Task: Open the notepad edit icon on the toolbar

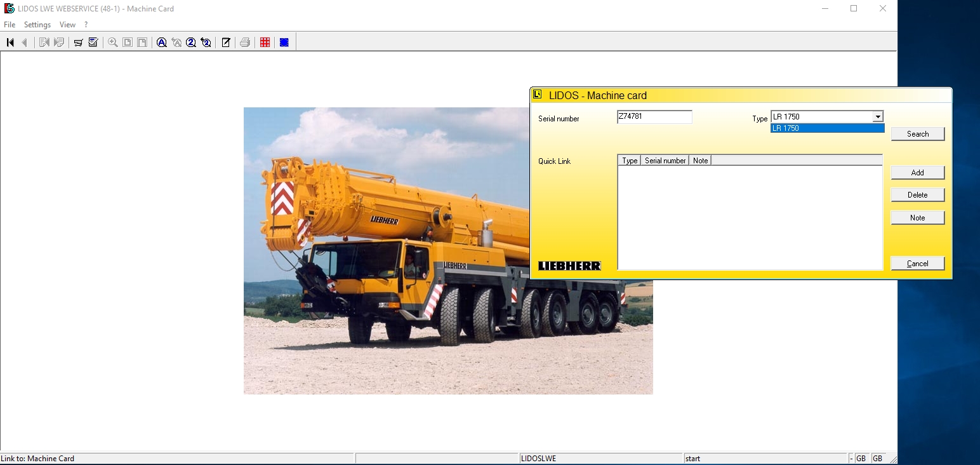Action: pyautogui.click(x=226, y=42)
